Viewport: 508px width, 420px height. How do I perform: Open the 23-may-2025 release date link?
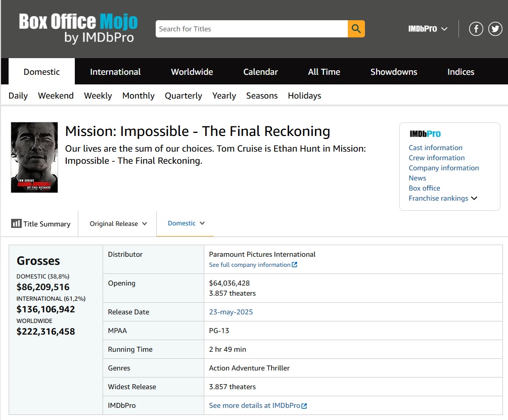(231, 312)
